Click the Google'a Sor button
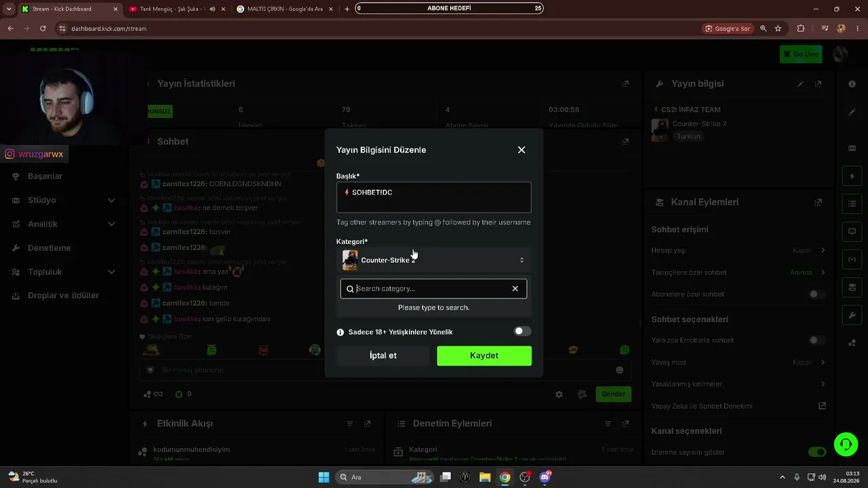The image size is (868, 488). pyautogui.click(x=728, y=28)
